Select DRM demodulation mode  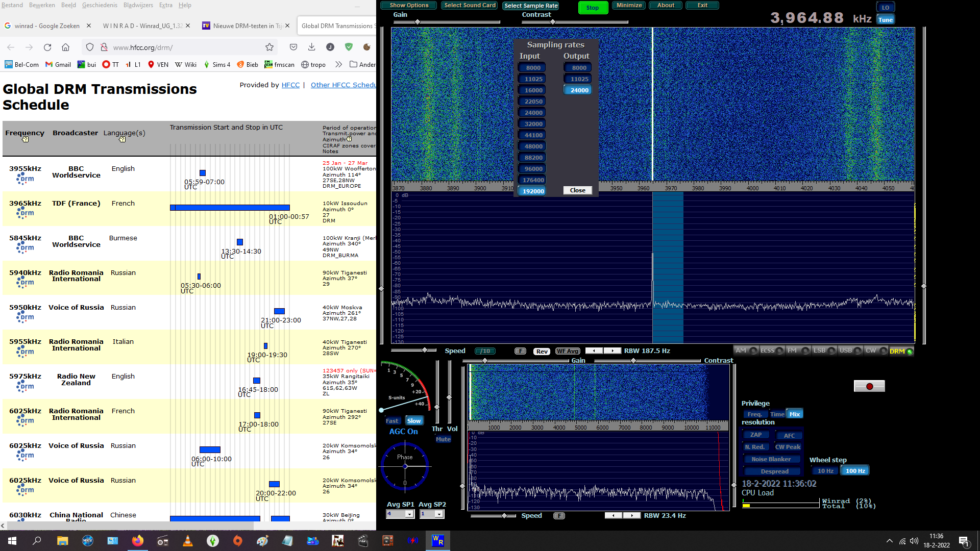pyautogui.click(x=901, y=351)
